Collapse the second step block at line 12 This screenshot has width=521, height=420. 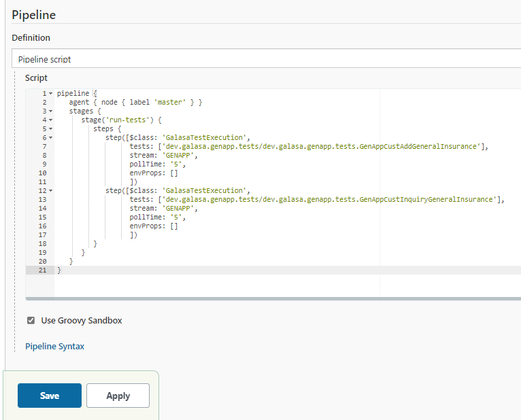(x=51, y=190)
